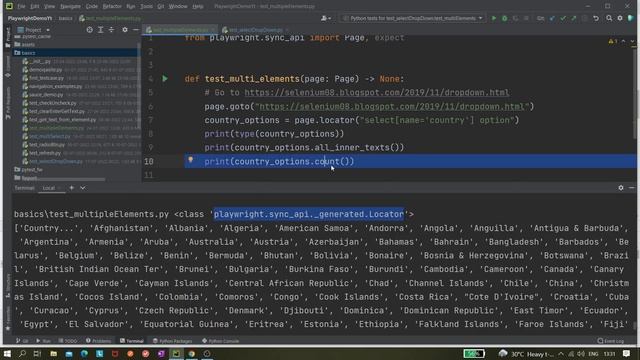Open the Navigate menu

click(70, 7)
